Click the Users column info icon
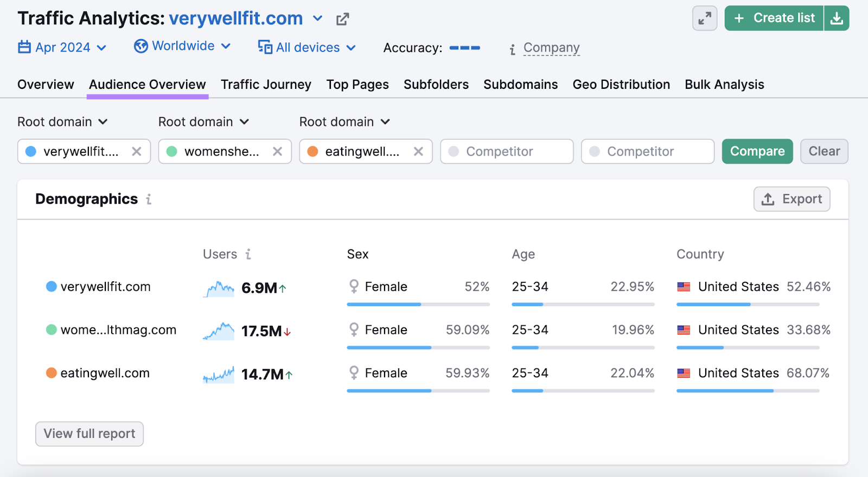 click(248, 254)
